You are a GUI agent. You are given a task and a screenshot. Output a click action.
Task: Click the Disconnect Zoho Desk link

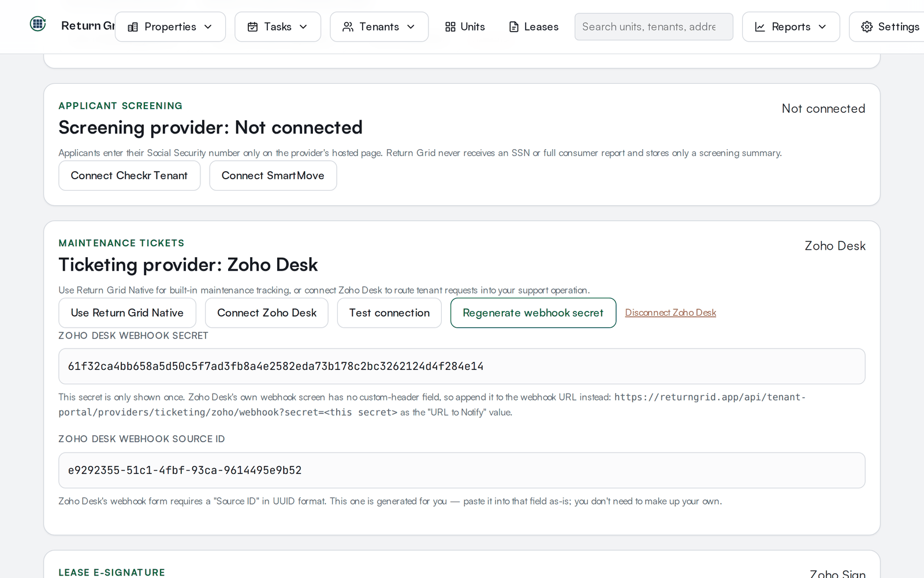point(670,313)
